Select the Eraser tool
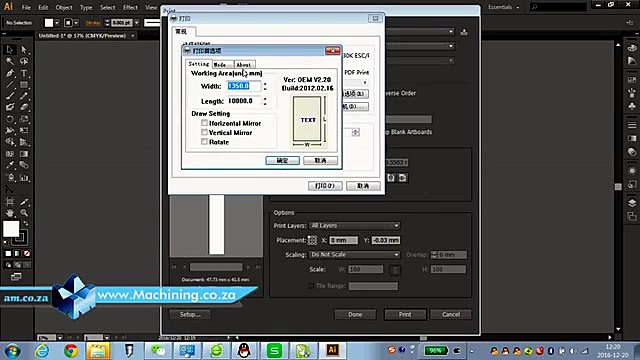This screenshot has width=640, height=360. point(24,107)
